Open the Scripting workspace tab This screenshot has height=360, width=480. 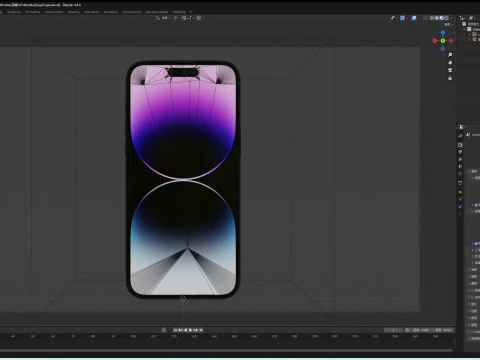[179, 12]
